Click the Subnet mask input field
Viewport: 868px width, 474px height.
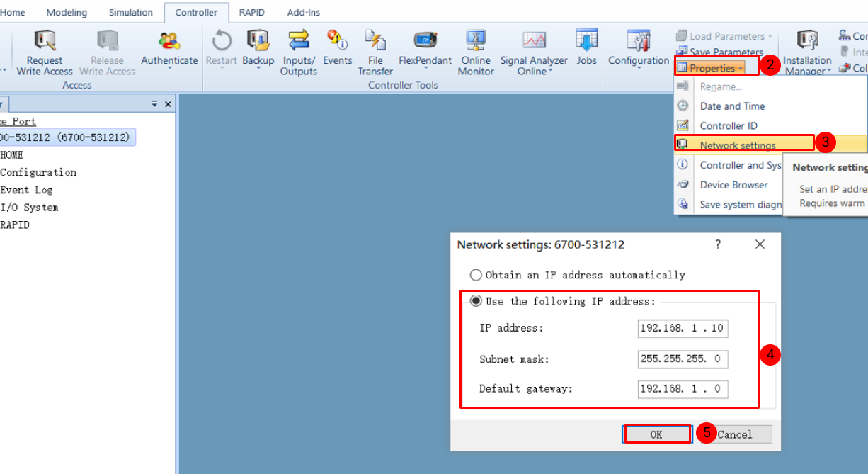683,359
